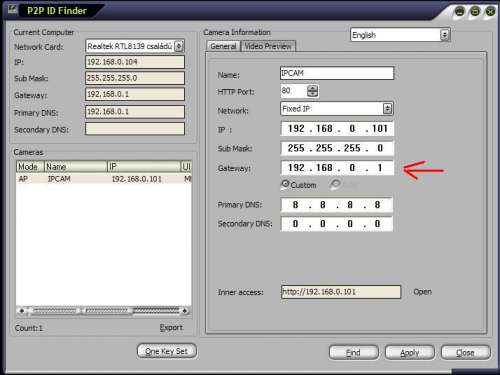This screenshot has width=500, height=375.
Task: Click the empty computer Secondary DNS field
Action: (x=135, y=129)
